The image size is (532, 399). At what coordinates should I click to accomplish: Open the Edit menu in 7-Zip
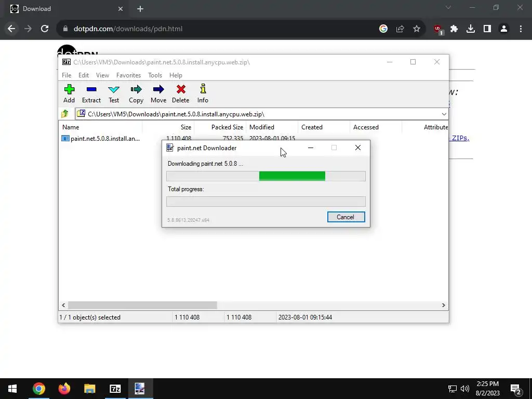(84, 75)
